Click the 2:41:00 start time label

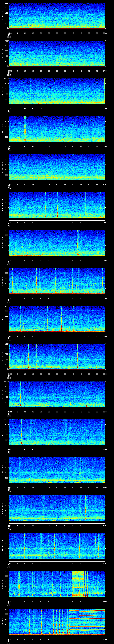(x=9, y=639)
